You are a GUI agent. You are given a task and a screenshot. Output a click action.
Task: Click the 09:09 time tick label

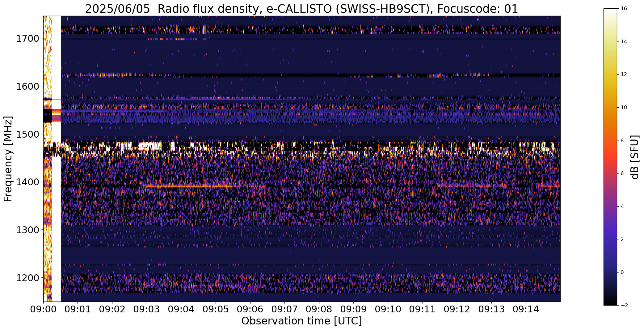tap(353, 309)
